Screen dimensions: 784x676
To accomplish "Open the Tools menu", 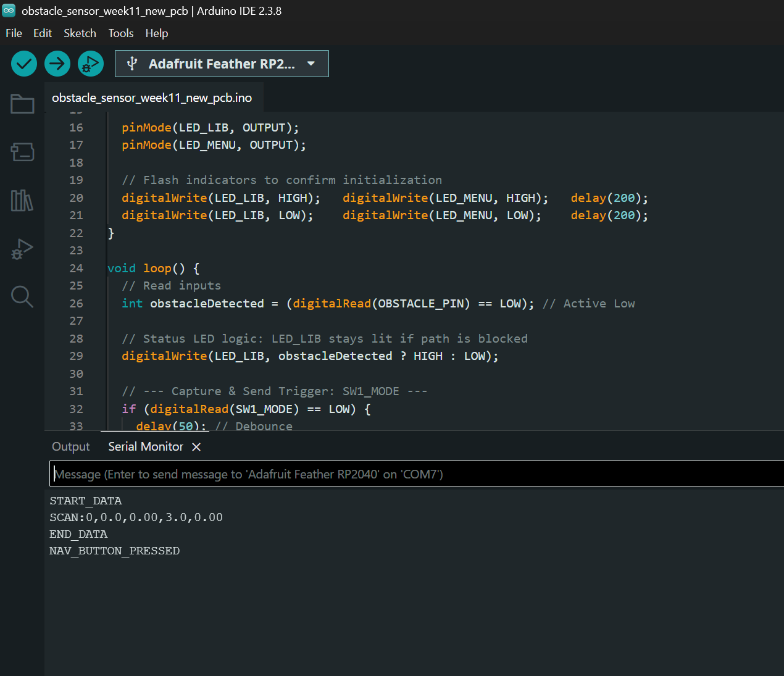I will pyautogui.click(x=121, y=33).
